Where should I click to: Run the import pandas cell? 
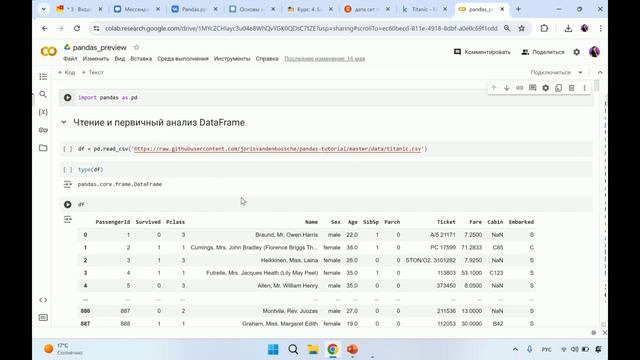click(67, 98)
